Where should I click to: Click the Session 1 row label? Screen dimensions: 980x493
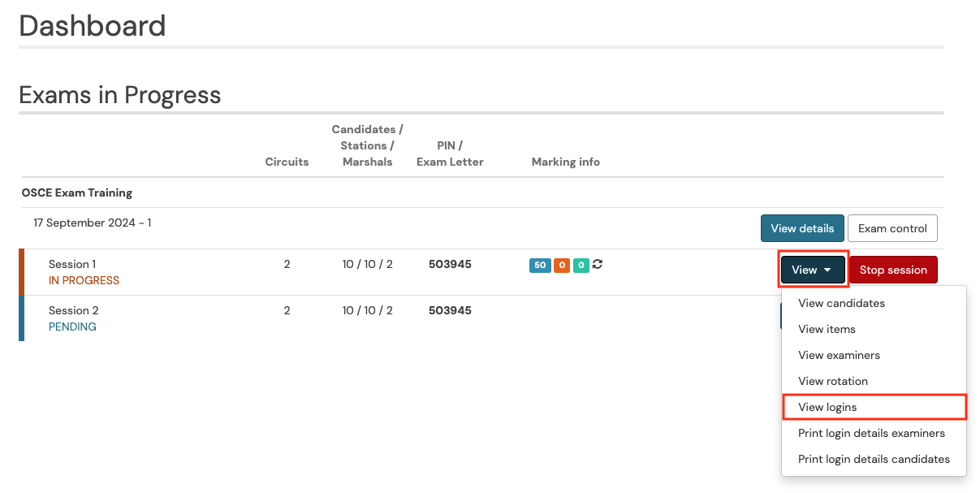[72, 264]
